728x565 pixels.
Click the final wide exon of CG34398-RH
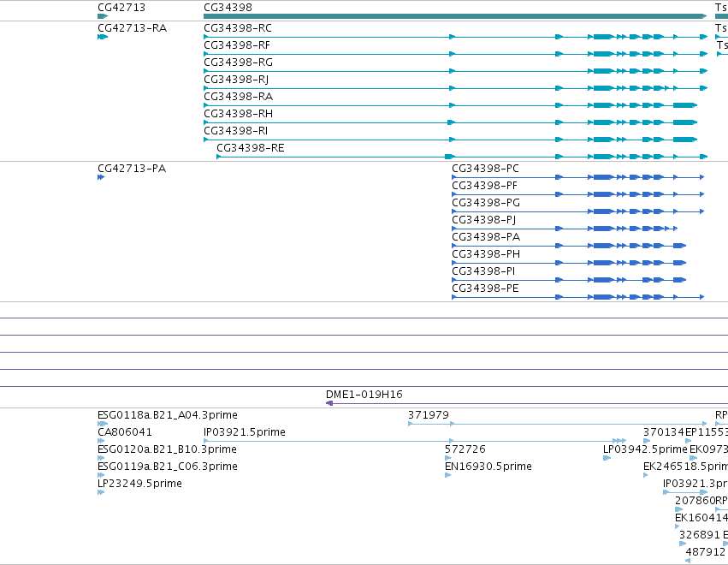(685, 122)
